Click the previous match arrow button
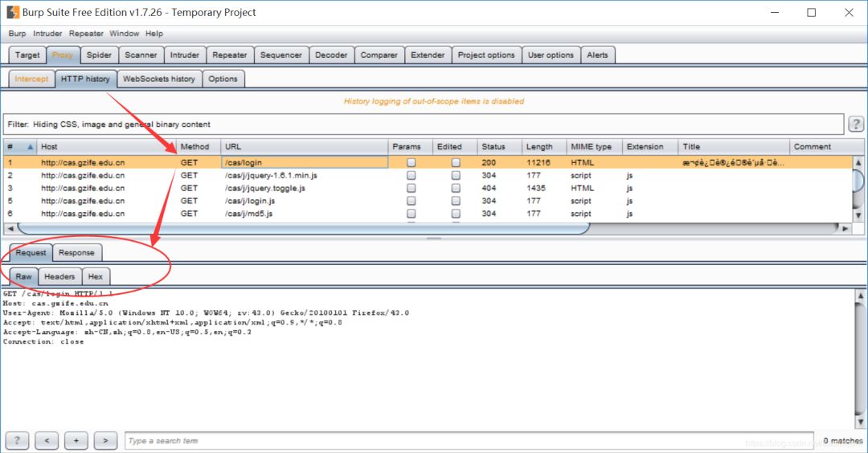 [x=47, y=440]
